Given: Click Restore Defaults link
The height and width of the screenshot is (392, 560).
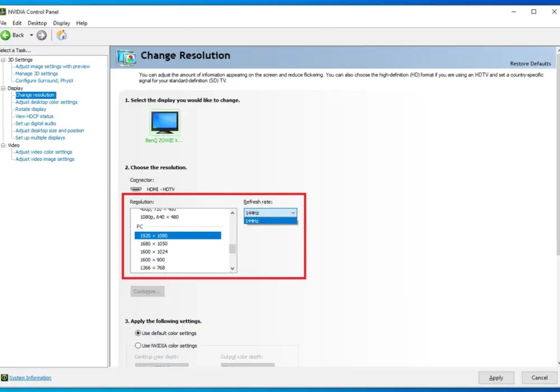Looking at the screenshot, I should 530,63.
